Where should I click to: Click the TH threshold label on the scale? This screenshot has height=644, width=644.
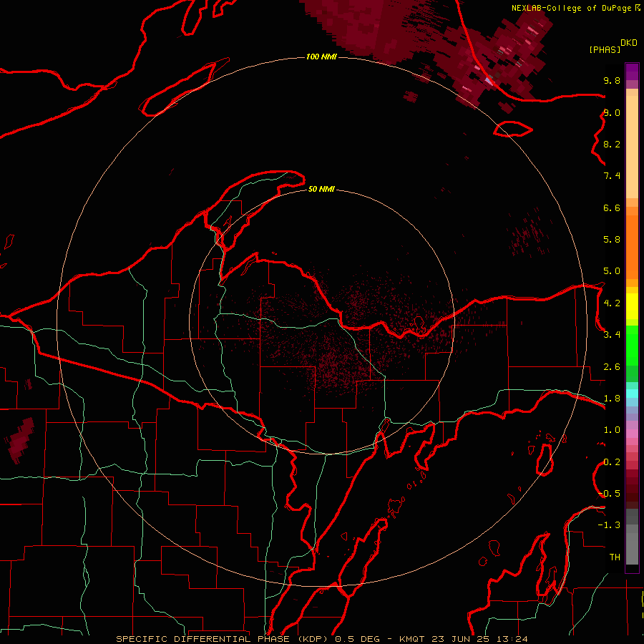point(615,557)
